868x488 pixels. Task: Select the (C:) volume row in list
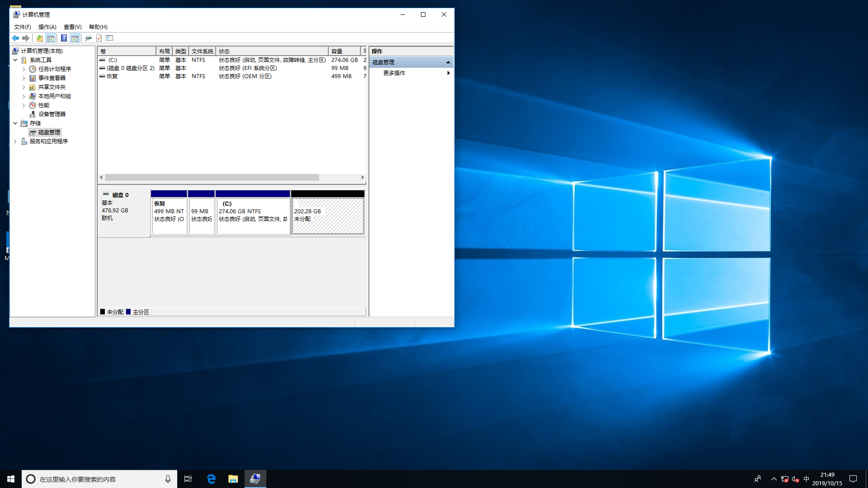(x=232, y=60)
